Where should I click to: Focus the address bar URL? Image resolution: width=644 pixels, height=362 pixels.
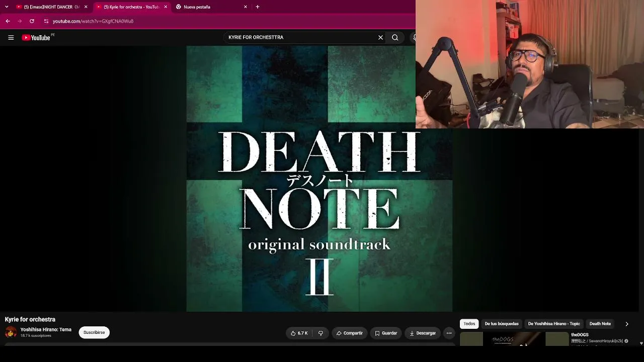tap(93, 21)
